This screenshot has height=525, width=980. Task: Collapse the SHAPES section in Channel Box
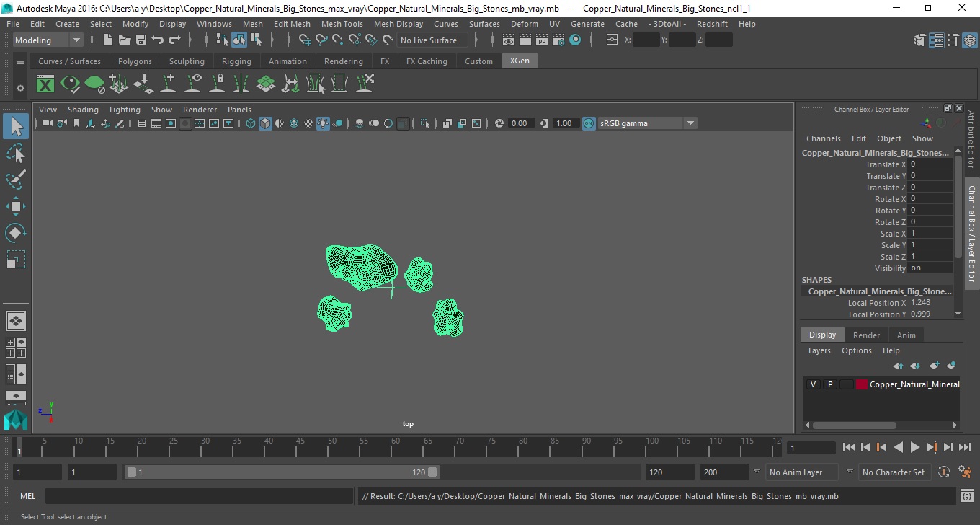tap(816, 280)
